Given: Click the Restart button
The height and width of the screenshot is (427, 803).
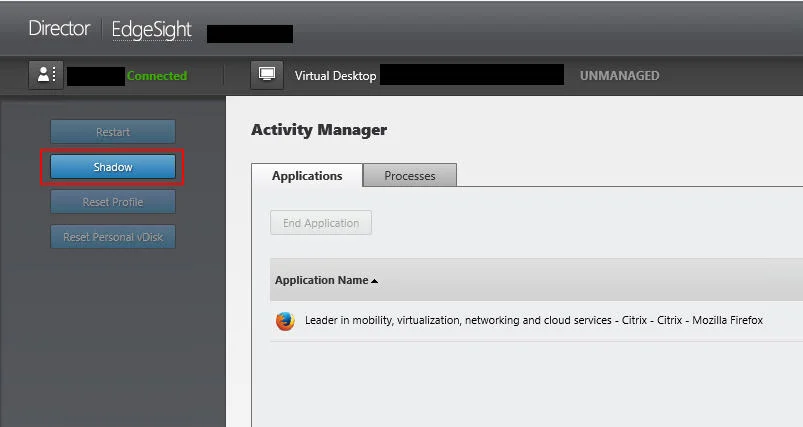Looking at the screenshot, I should pyautogui.click(x=113, y=132).
